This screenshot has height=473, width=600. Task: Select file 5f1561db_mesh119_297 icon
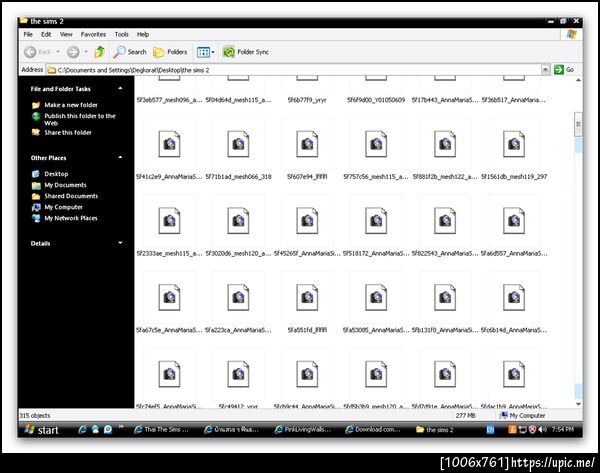pyautogui.click(x=514, y=144)
